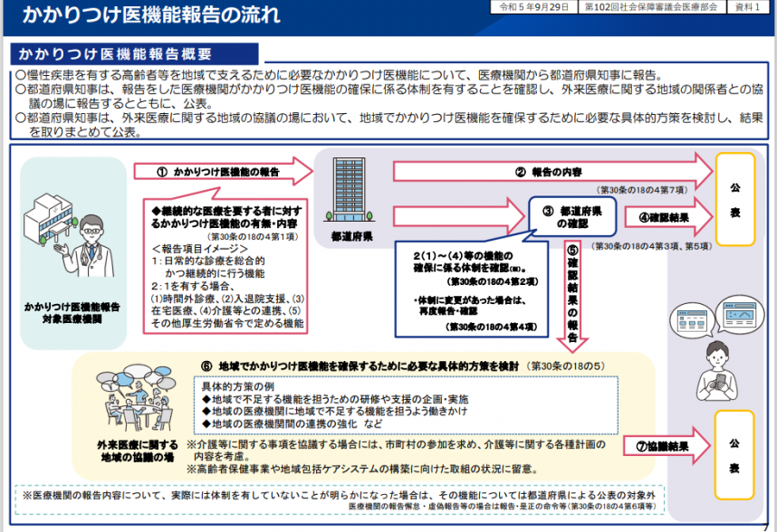Select the かかりつけ医機能報告概要 section header
777x532 pixels.
[134, 54]
